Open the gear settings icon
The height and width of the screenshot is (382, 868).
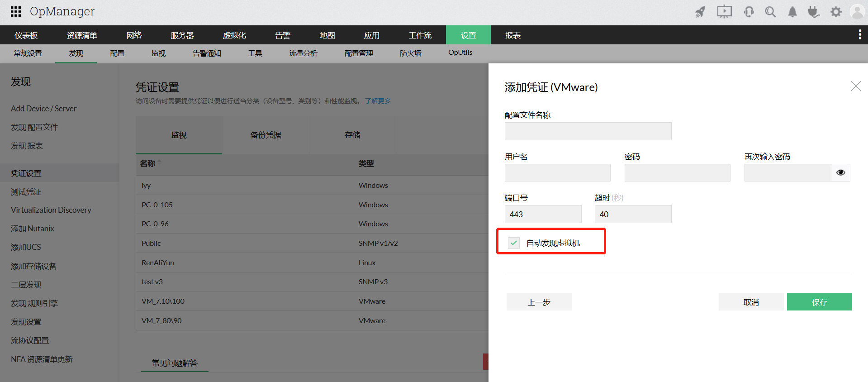click(x=836, y=12)
